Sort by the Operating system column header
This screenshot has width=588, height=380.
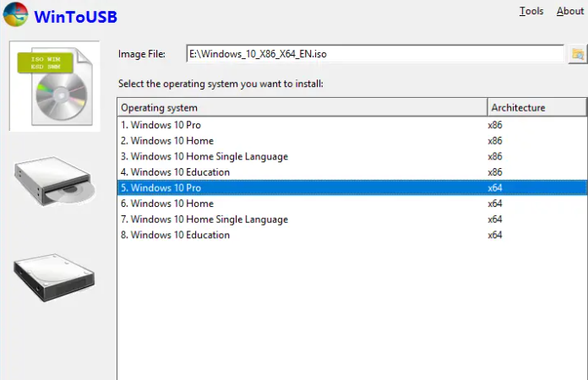302,107
